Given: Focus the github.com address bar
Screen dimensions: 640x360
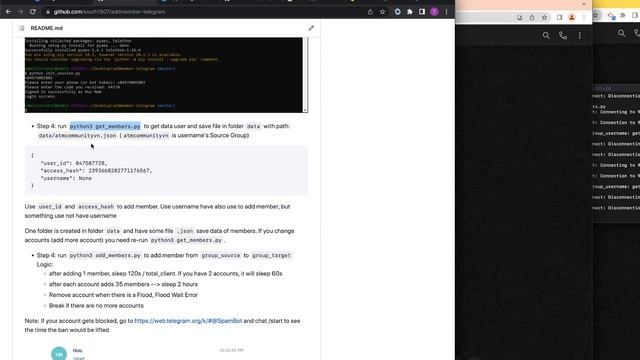Looking at the screenshot, I should point(204,12).
